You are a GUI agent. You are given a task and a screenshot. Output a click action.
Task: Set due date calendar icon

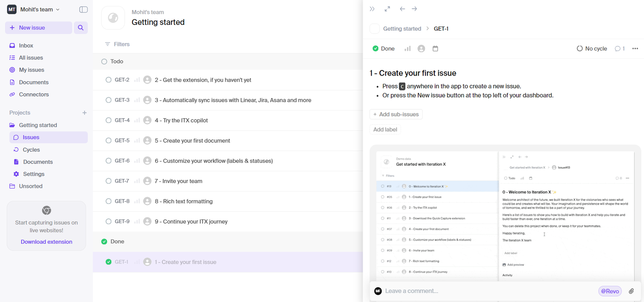[435, 49]
